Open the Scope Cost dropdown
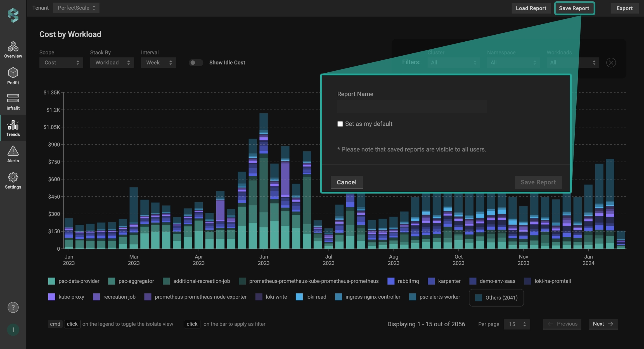This screenshot has width=644, height=349. pos(61,63)
